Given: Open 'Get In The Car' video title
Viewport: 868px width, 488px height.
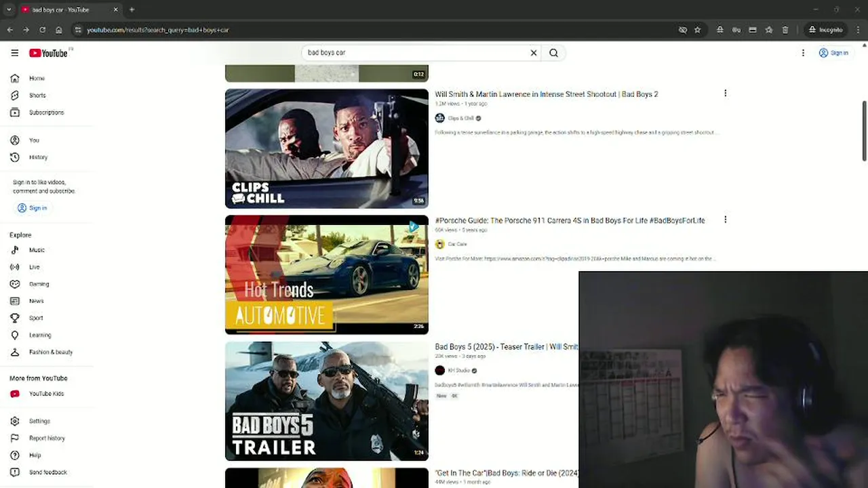Looking at the screenshot, I should click(x=507, y=473).
